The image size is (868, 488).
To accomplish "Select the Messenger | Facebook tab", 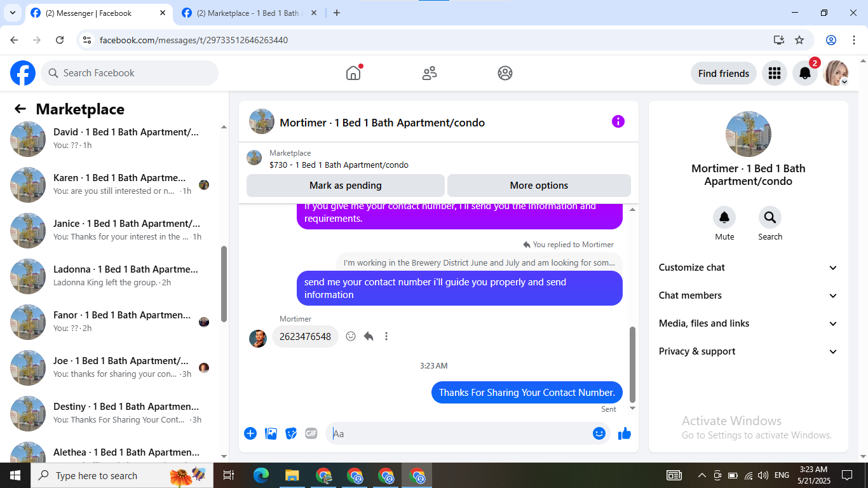I will [98, 13].
